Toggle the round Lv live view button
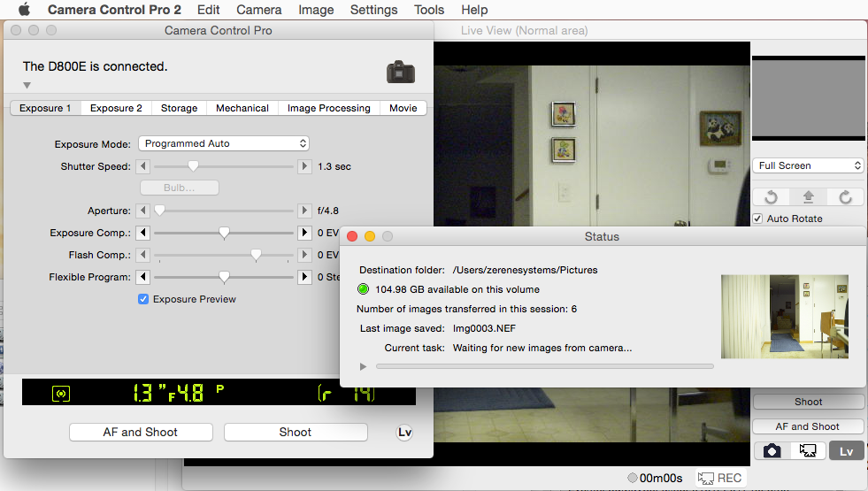This screenshot has width=868, height=491. (x=404, y=433)
